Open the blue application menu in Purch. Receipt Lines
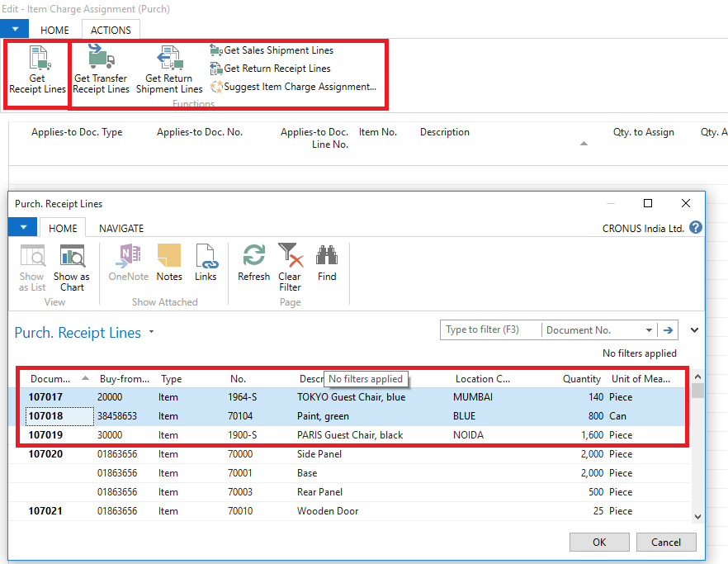The height and width of the screenshot is (564, 728). tap(23, 227)
